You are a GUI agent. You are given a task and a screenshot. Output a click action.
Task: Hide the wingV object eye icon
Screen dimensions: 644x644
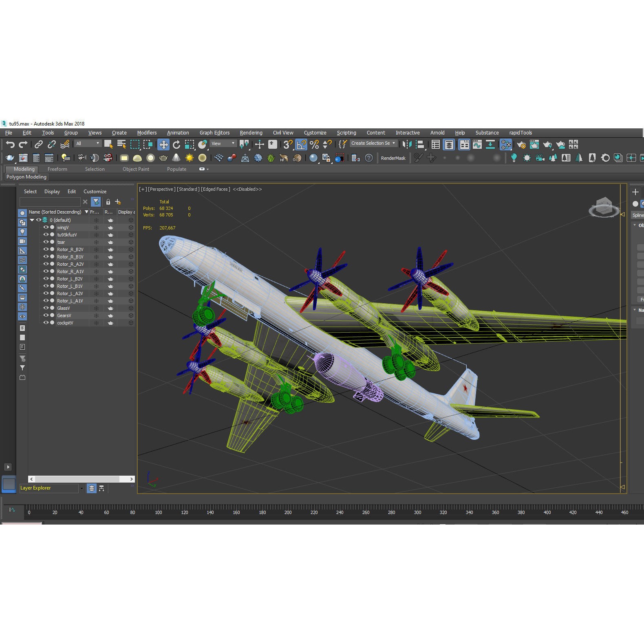tap(46, 227)
